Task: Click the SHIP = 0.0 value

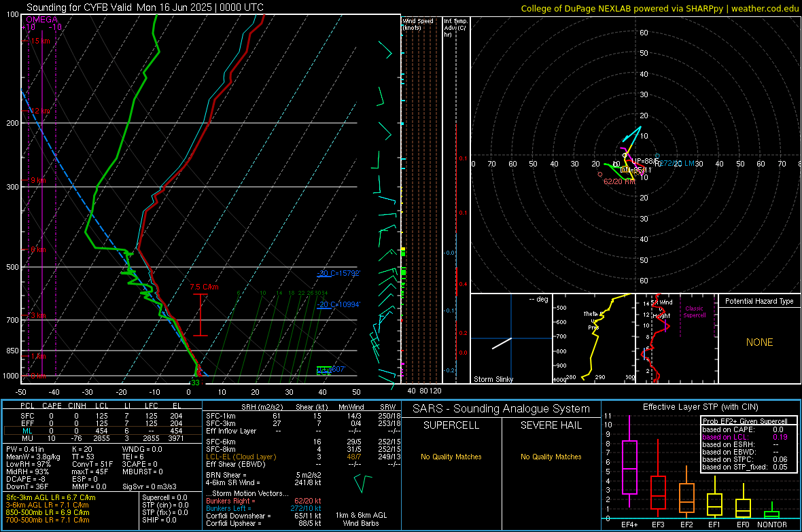Action: (159, 520)
